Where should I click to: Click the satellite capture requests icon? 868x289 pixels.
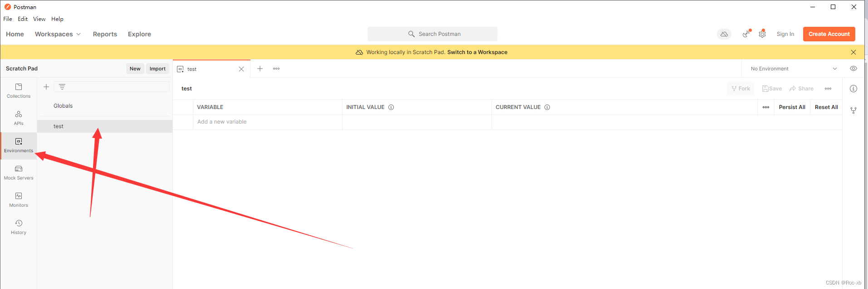coord(746,34)
